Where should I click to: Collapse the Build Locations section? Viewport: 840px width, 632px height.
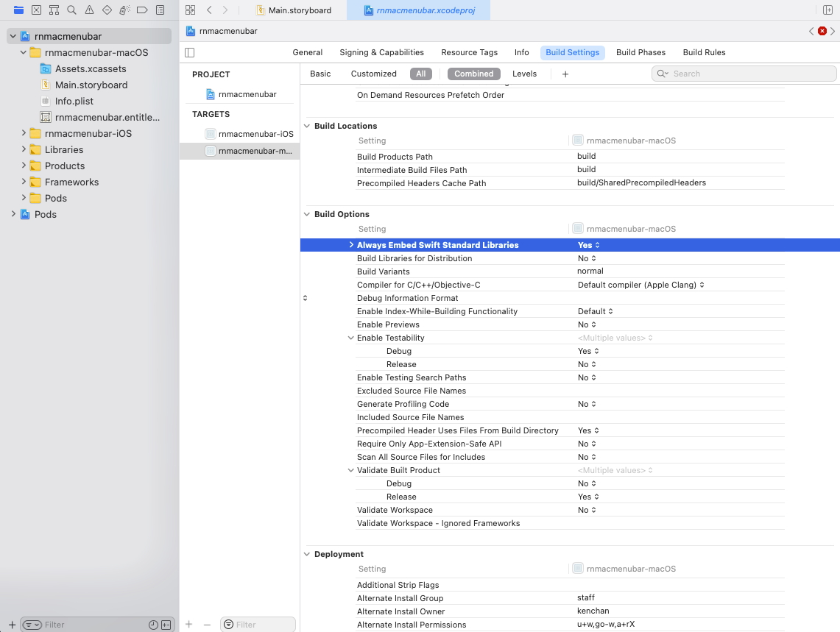click(x=307, y=126)
